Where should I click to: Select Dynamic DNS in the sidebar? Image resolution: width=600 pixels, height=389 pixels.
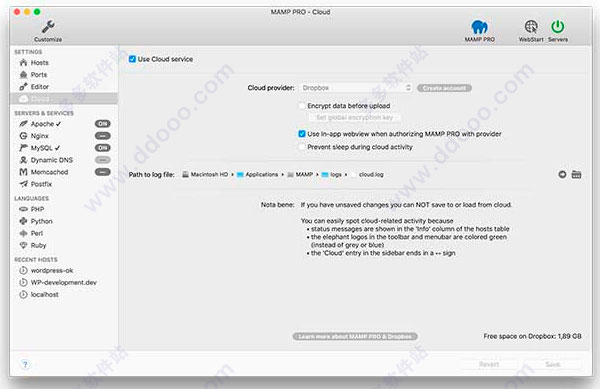[46, 160]
